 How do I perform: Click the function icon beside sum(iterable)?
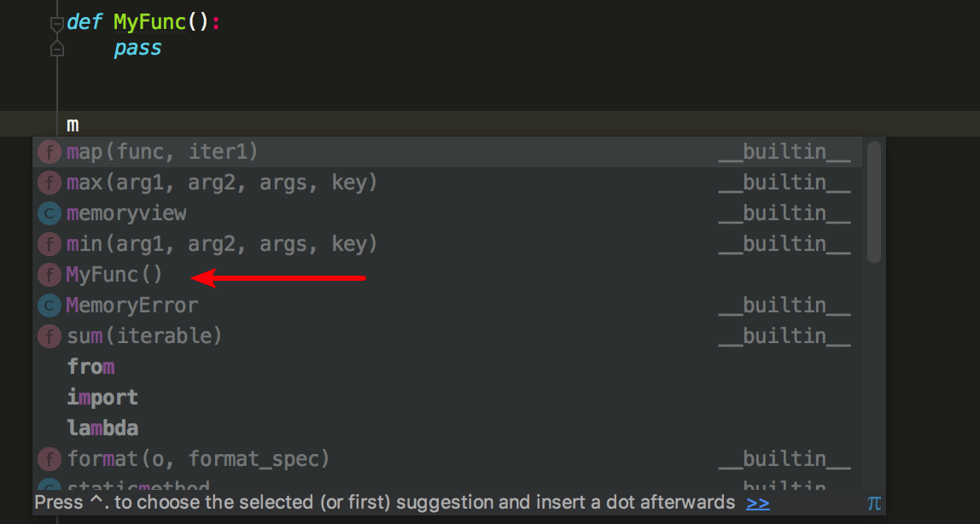pyautogui.click(x=50, y=336)
